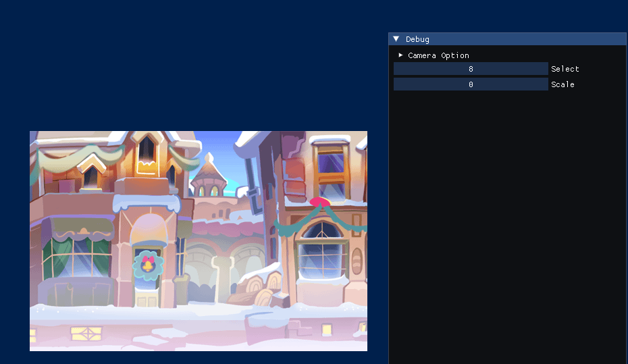
Task: Click the Camera Option label text
Action: pos(438,55)
